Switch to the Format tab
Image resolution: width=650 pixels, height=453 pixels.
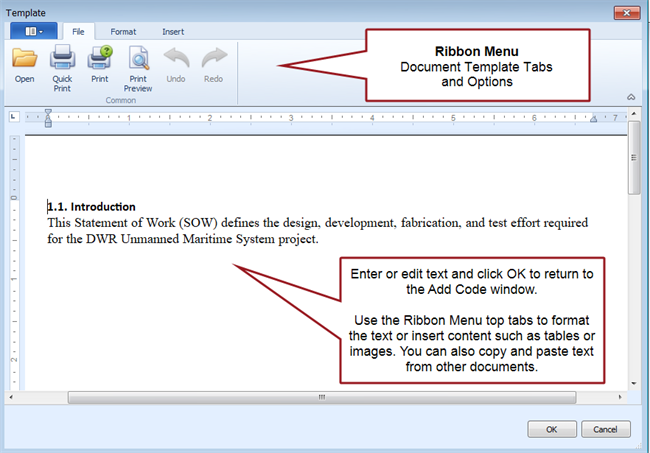click(x=123, y=32)
